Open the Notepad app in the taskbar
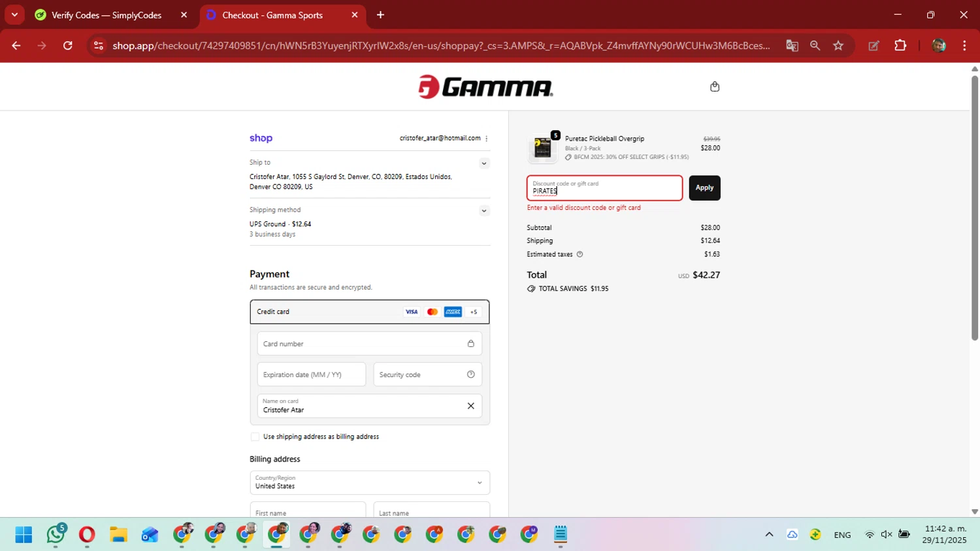980x551 pixels. pos(561,535)
